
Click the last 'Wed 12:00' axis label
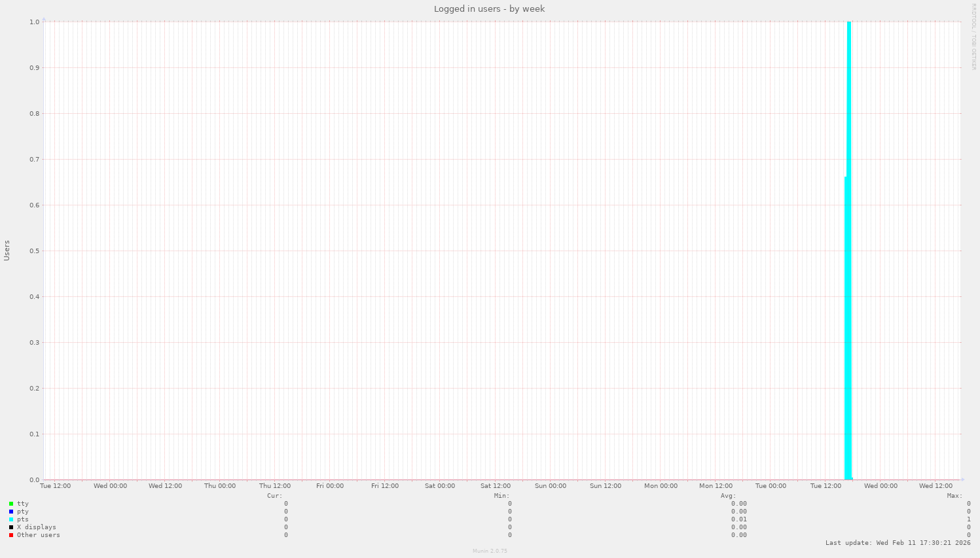click(x=935, y=486)
